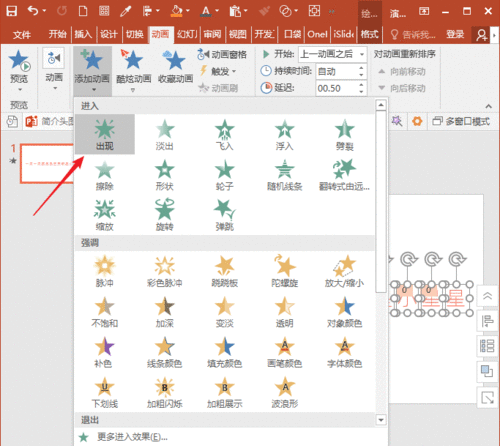Apply the 放大/缩小 emphasis effect
500x446 pixels.
pos(345,271)
